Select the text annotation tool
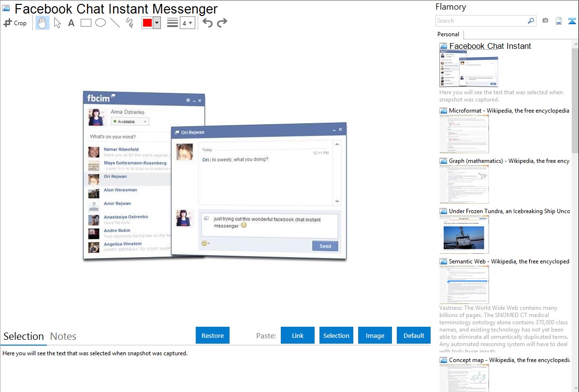This screenshot has width=579, height=392. coord(71,23)
